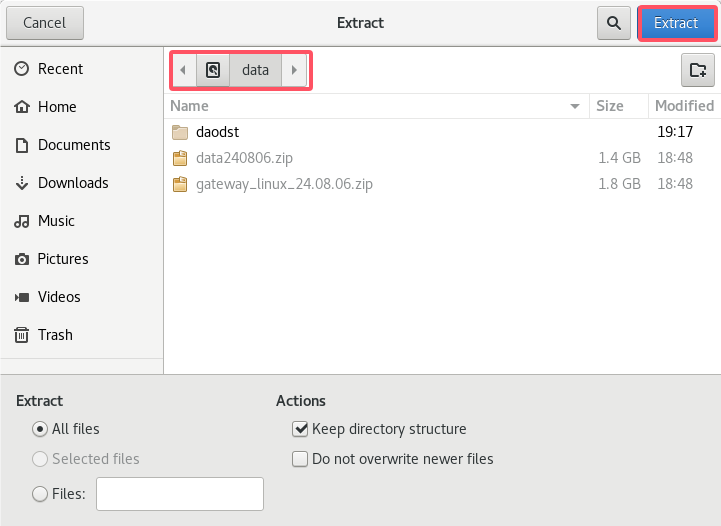The width and height of the screenshot is (721, 526).
Task: Sort by the Name column header
Action: (376, 106)
